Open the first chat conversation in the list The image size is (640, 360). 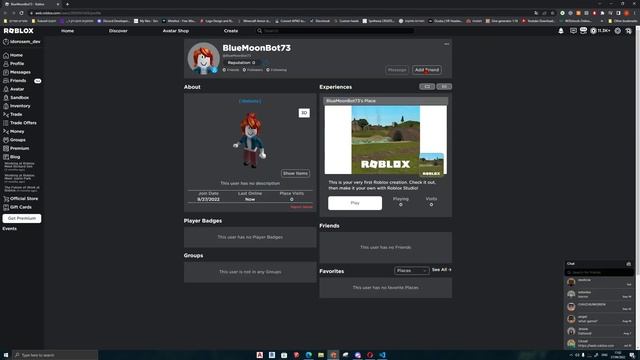(599, 282)
